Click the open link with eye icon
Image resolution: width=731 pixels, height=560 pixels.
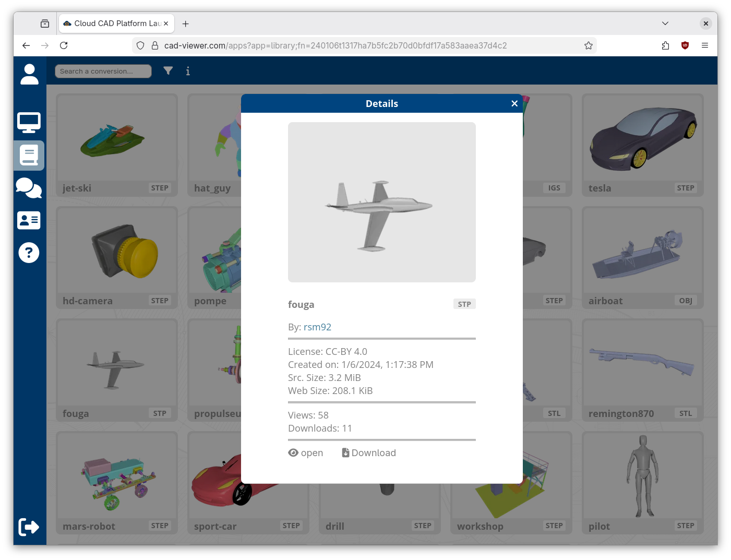306,453
